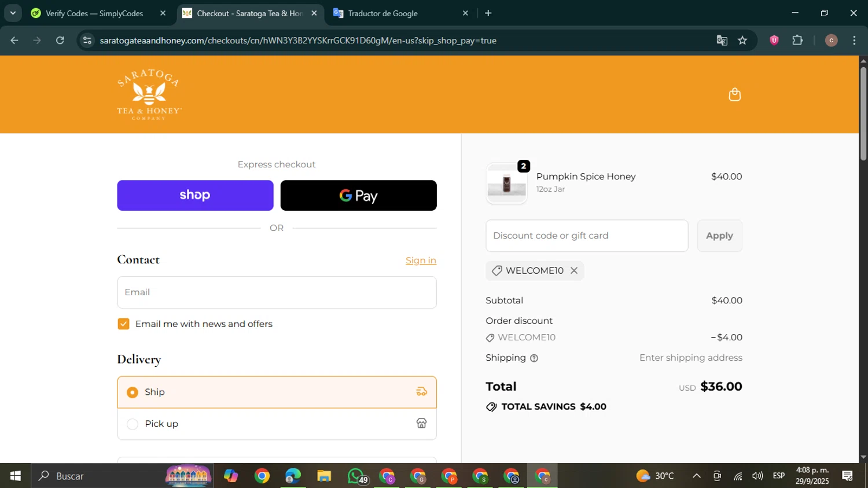Open the Chrome three-dot menu
This screenshot has height=488, width=868.
[854, 41]
